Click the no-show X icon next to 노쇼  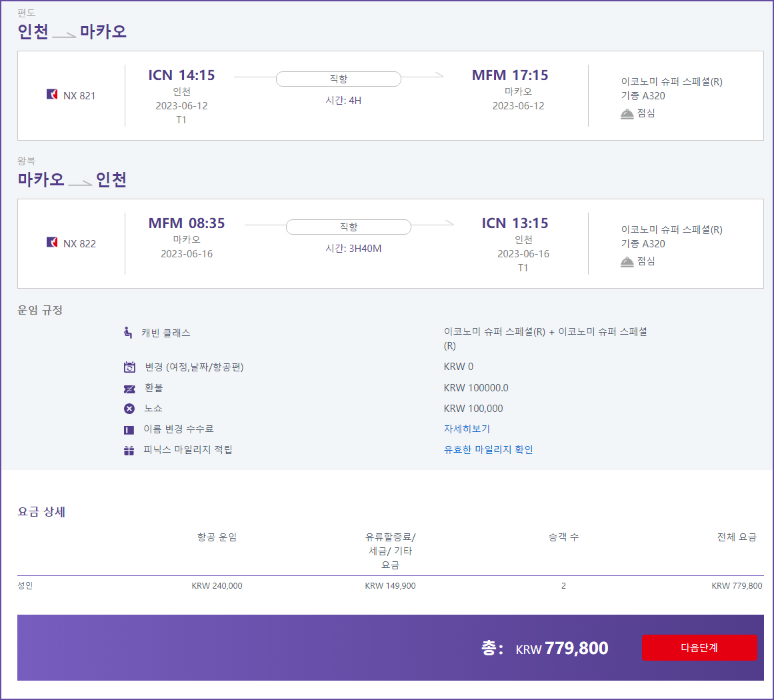coord(129,409)
